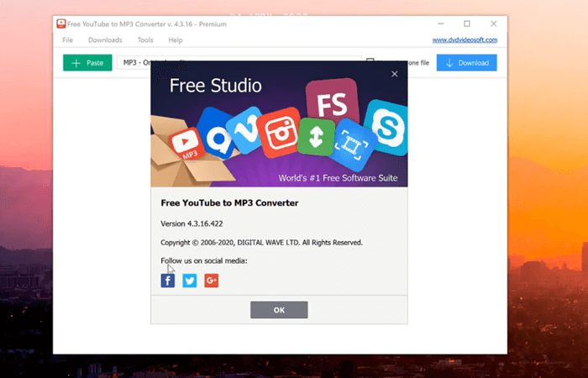Screen dimensions: 588x378
Task: Click the green up-down arrow tile
Action: [316, 136]
